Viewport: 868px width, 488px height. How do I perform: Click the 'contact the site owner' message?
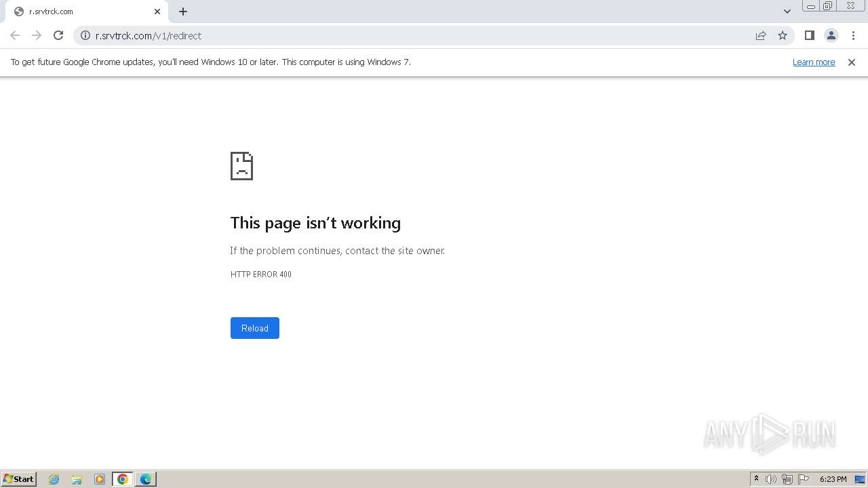point(338,251)
